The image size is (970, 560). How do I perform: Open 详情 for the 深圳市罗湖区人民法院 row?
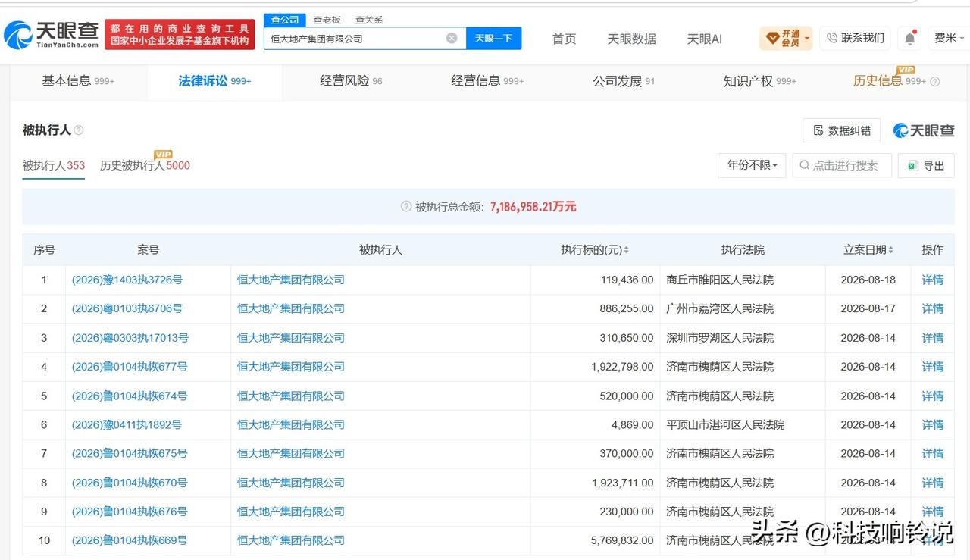pyautogui.click(x=933, y=338)
